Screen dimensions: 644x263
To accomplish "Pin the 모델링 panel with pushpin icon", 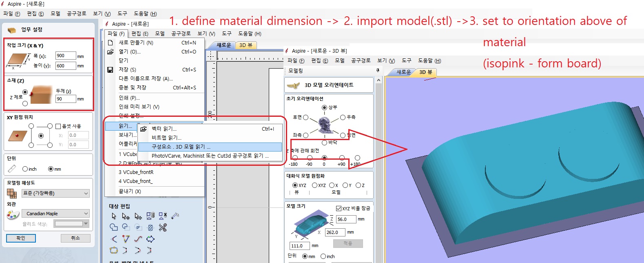I will [378, 71].
